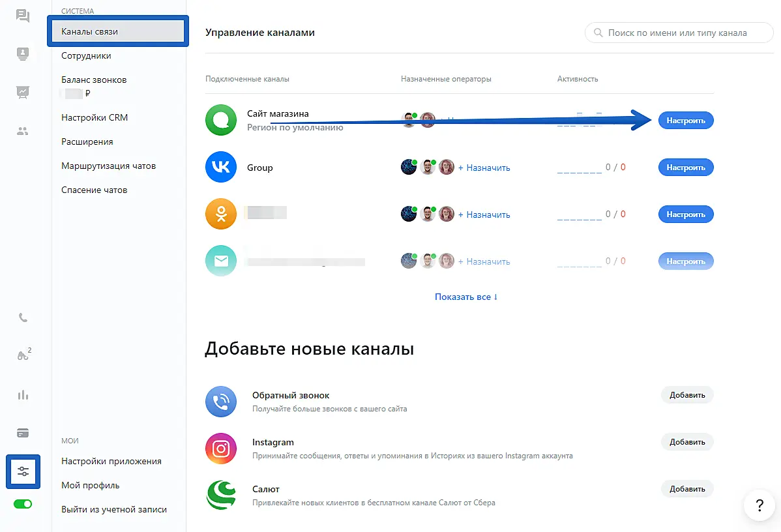Add the Instagram channel

tap(687, 442)
